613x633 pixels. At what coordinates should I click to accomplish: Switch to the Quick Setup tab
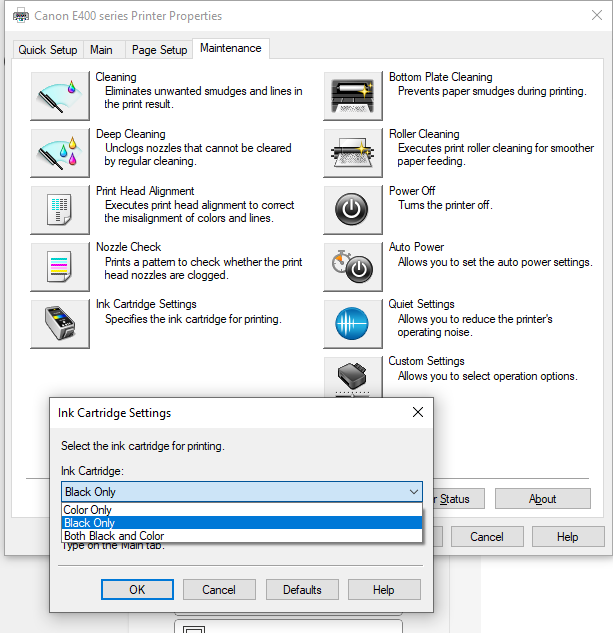[x=48, y=50]
